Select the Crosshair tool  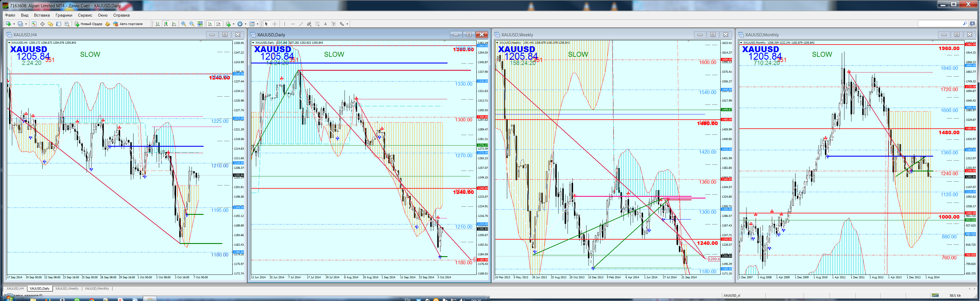(275, 24)
